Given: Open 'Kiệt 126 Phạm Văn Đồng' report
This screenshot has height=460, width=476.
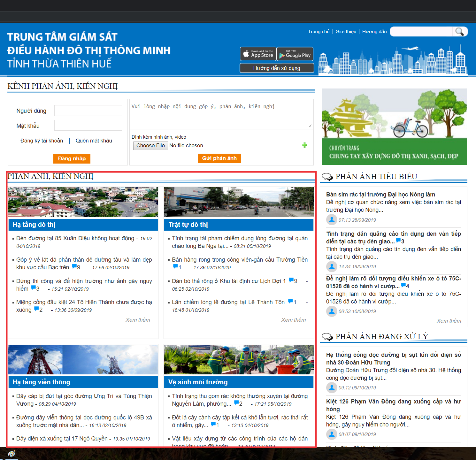Looking at the screenshot, I should (394, 405).
